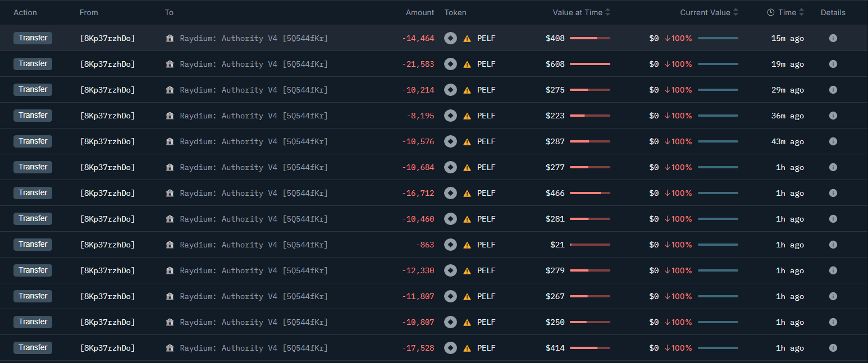This screenshot has height=363, width=868.
Task: Click PELF token logo on -8,195 row
Action: pos(450,116)
